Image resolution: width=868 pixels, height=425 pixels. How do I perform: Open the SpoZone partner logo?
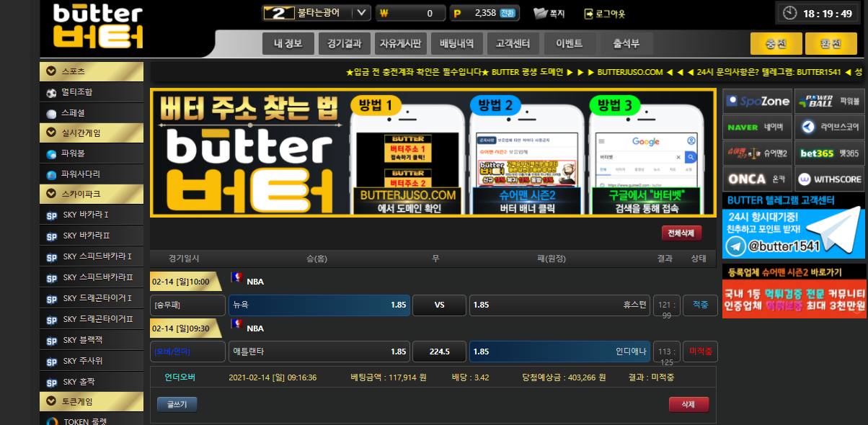(x=757, y=102)
